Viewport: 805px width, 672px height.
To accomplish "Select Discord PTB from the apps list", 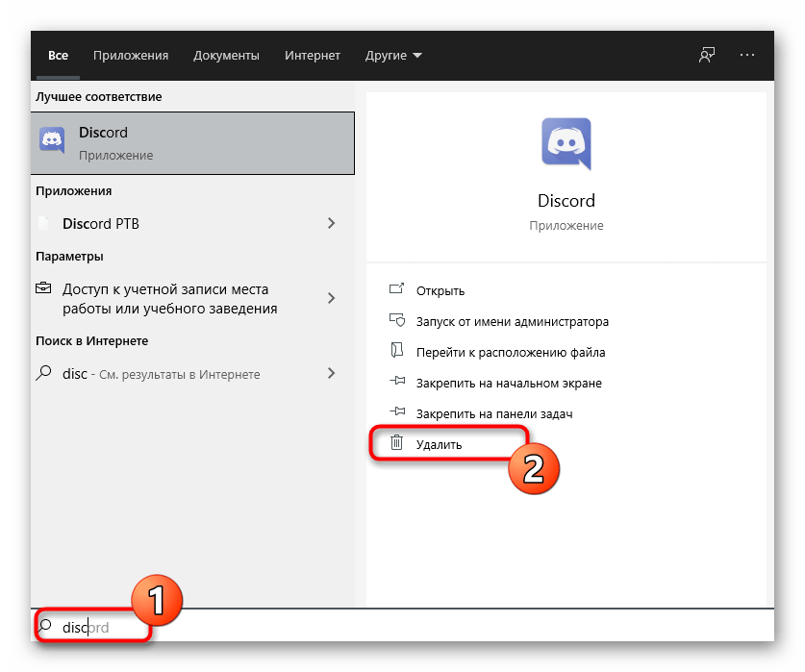I will 101,223.
